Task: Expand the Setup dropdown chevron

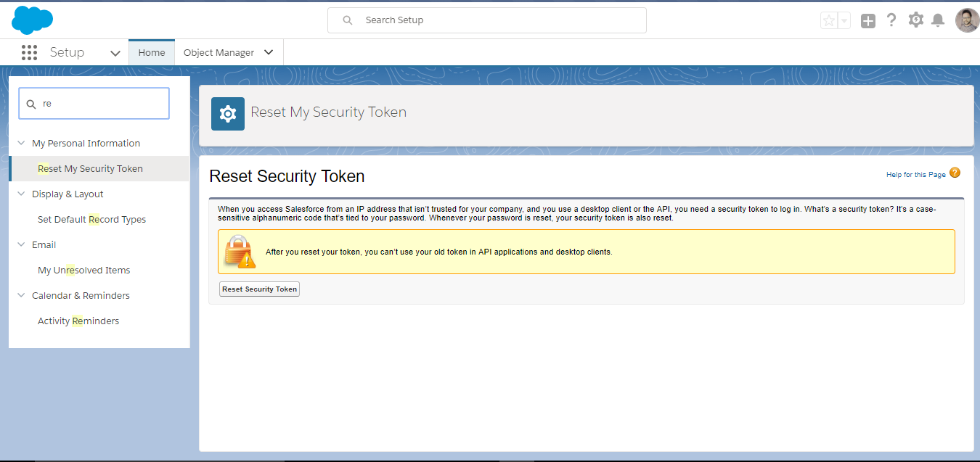Action: [x=115, y=53]
